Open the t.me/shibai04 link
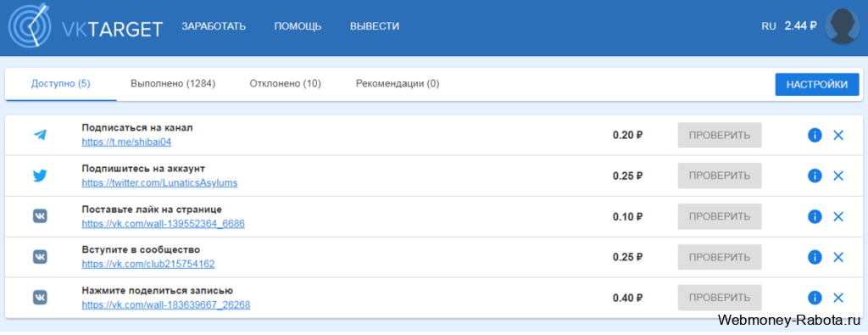Image resolution: width=868 pixels, height=335 pixels. coord(127,142)
